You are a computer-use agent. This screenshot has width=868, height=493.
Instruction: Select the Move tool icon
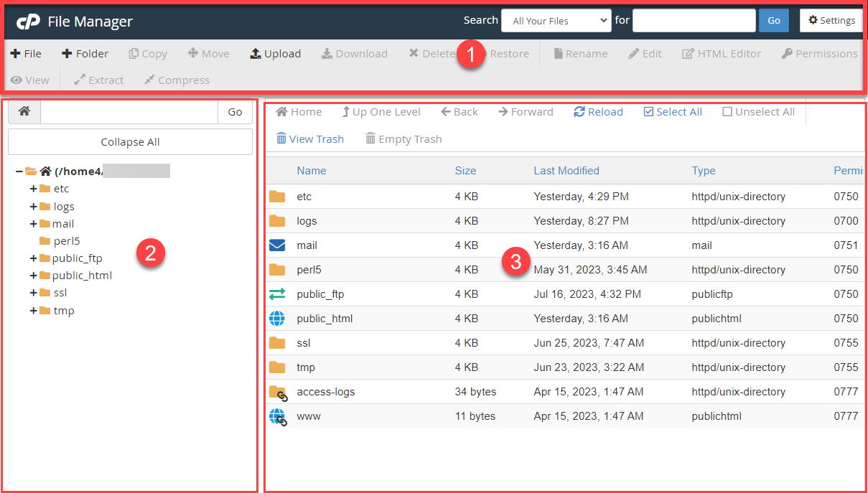tap(208, 53)
